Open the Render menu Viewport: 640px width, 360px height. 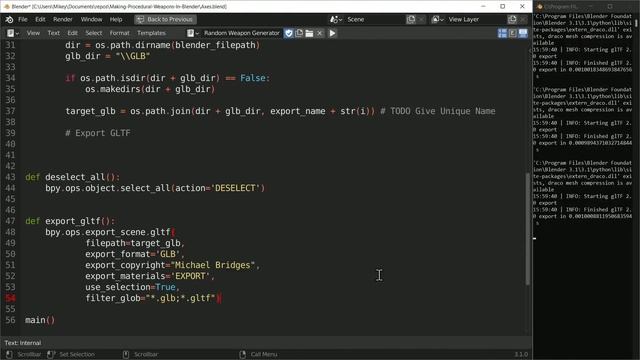pyautogui.click(x=62, y=19)
